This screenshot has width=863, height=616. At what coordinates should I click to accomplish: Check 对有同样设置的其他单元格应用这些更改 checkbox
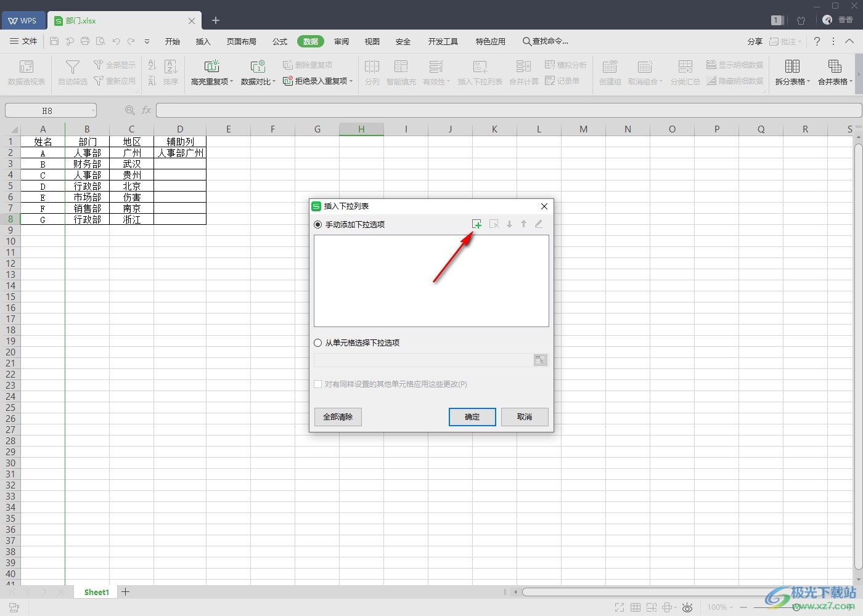pyautogui.click(x=318, y=384)
